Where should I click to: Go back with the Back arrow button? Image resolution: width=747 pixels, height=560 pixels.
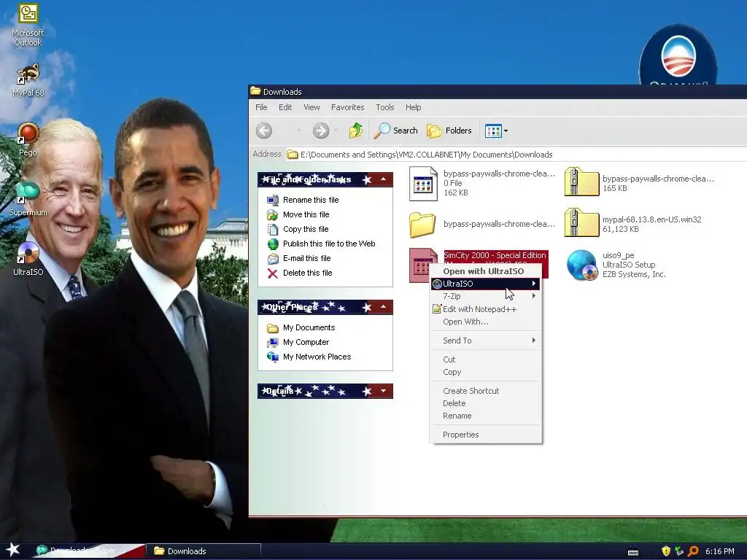pyautogui.click(x=264, y=131)
